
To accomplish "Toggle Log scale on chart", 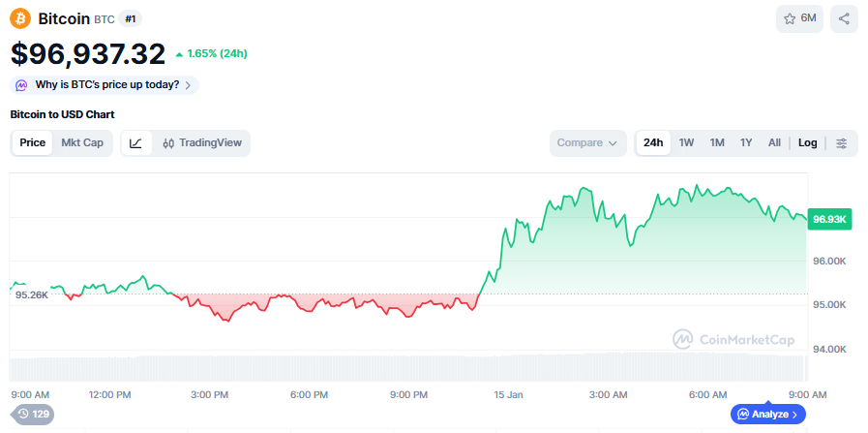I will tap(807, 143).
